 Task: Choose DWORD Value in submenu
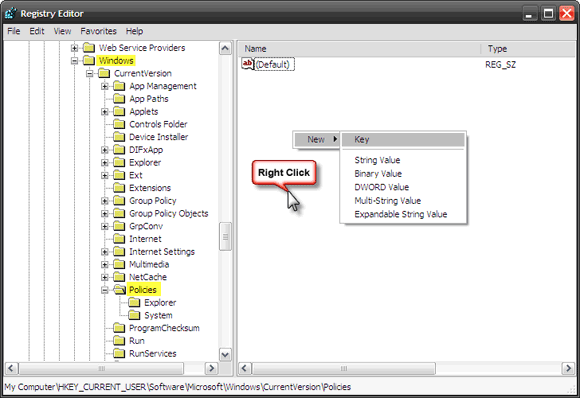[x=381, y=187]
